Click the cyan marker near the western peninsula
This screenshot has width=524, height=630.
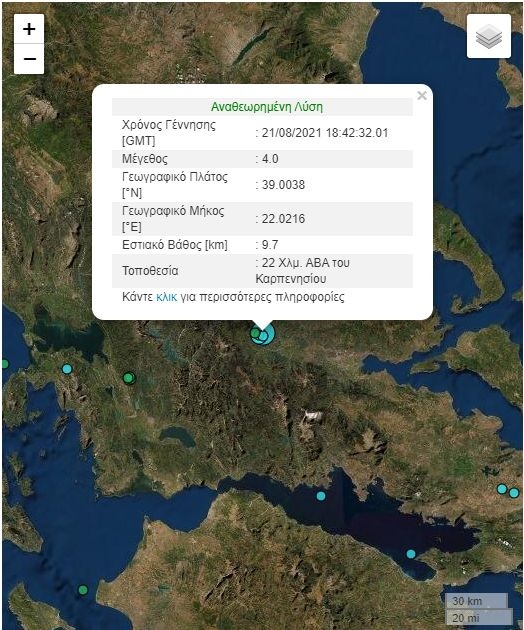coord(67,369)
